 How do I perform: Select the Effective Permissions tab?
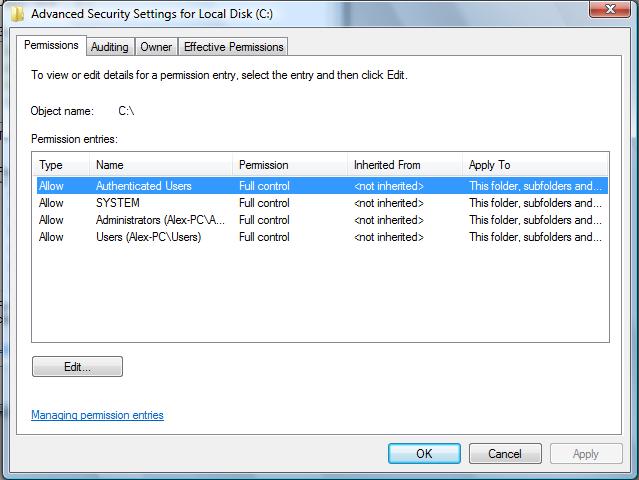tap(234, 47)
